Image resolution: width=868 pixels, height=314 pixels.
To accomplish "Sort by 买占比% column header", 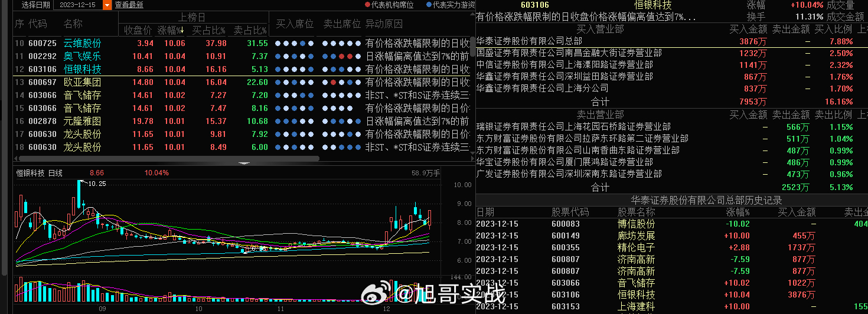I will coord(209,30).
